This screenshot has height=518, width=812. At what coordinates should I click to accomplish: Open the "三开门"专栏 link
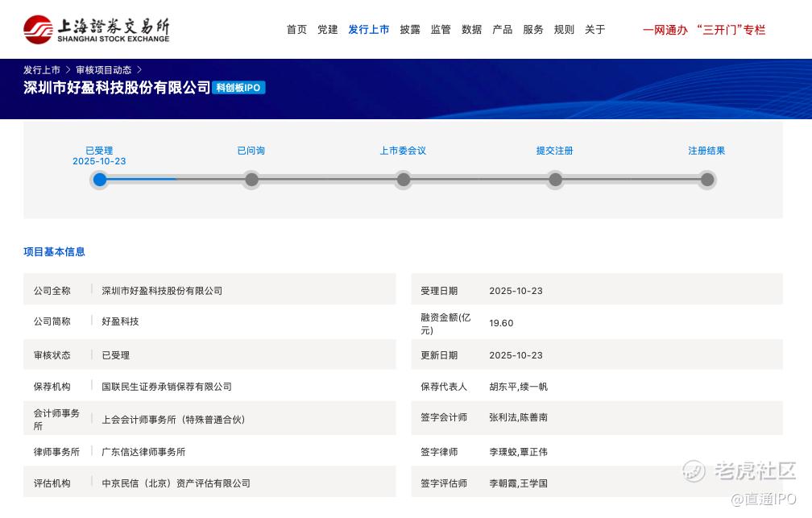[x=731, y=30]
